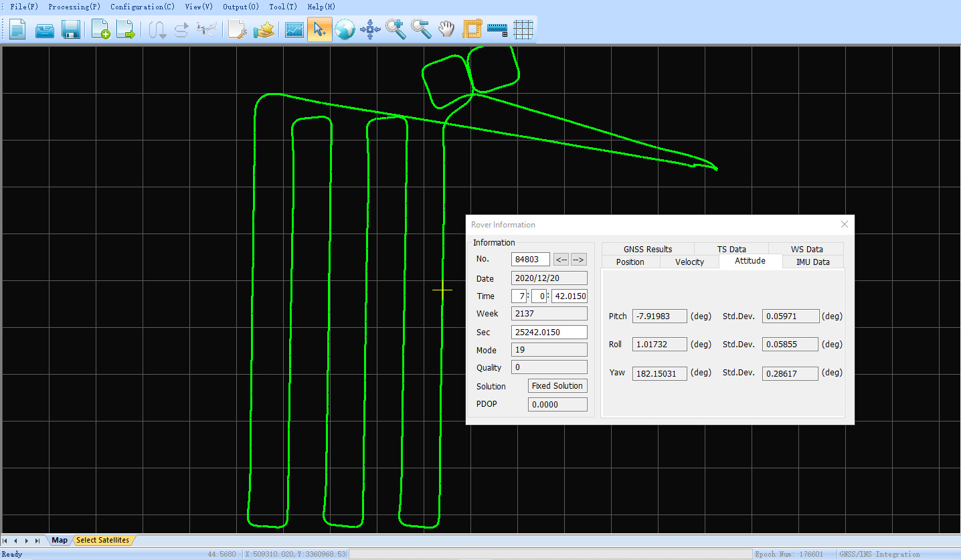The image size is (961, 560).
Task: Click the first-sheet navigation arrow
Action: click(5, 541)
